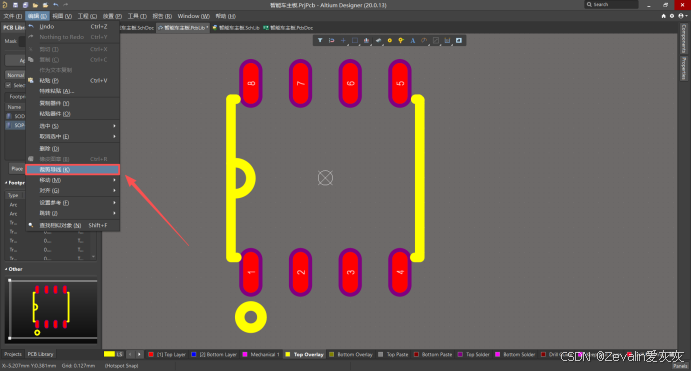Open the Components side panel tab
Viewport: 692px width, 371px height.
pyautogui.click(x=684, y=38)
